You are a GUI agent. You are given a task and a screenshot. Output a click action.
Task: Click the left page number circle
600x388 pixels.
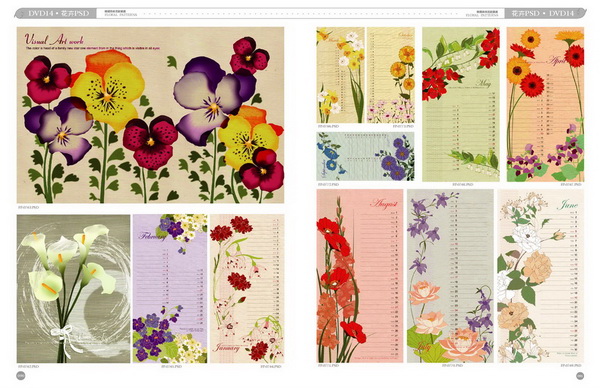tap(21, 376)
